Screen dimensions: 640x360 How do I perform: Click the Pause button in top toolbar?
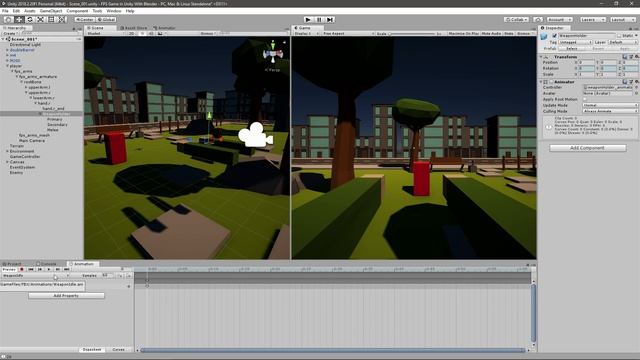point(319,19)
